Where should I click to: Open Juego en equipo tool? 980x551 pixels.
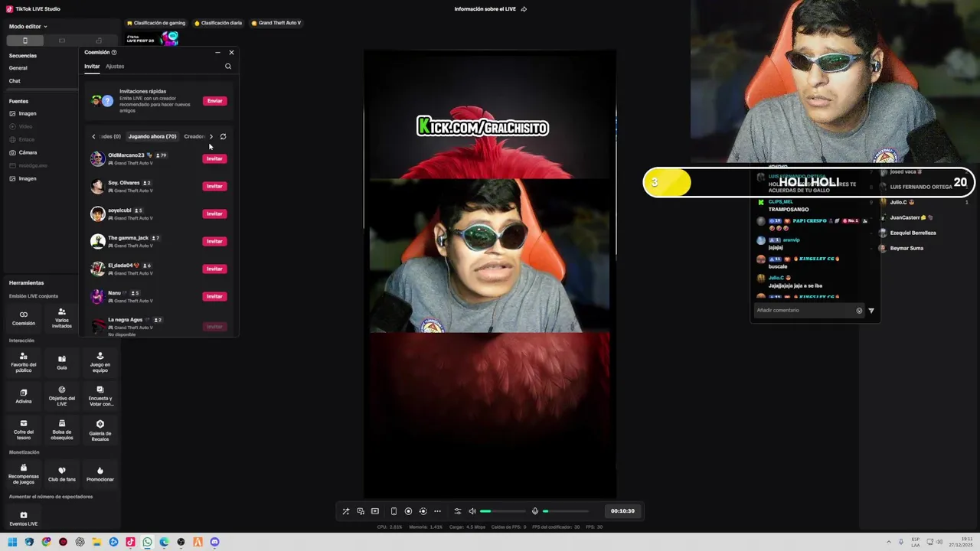click(x=100, y=362)
